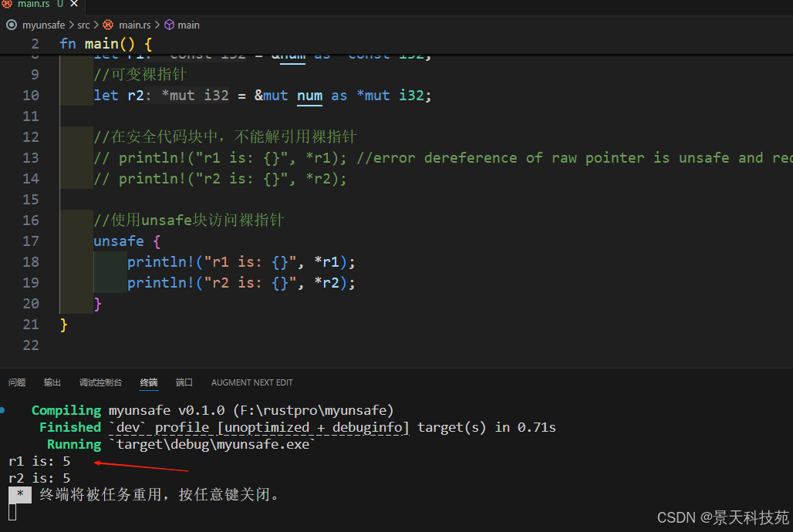Viewport: 793px width, 532px height.
Task: Click the 'unsafe' keyword on line 17
Action: click(x=119, y=241)
